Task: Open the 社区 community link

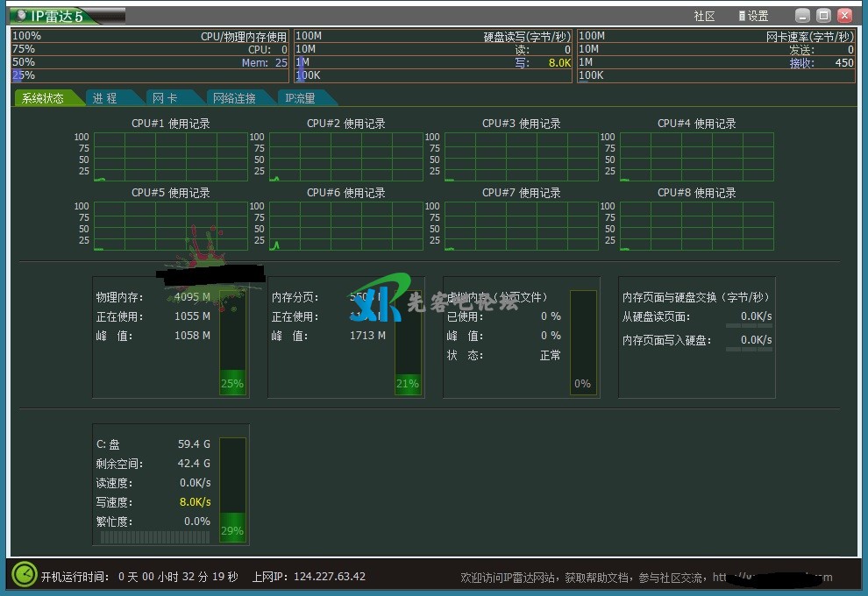Action: tap(704, 16)
